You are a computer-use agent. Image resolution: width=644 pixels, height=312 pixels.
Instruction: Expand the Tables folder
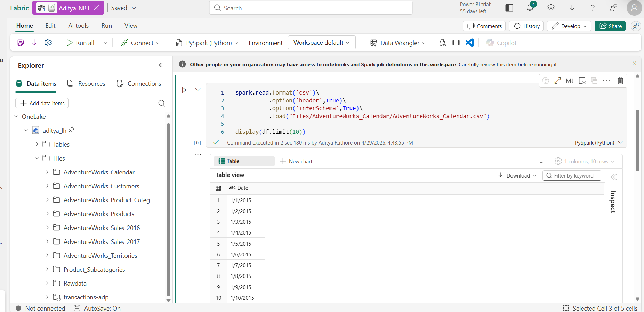pyautogui.click(x=37, y=144)
